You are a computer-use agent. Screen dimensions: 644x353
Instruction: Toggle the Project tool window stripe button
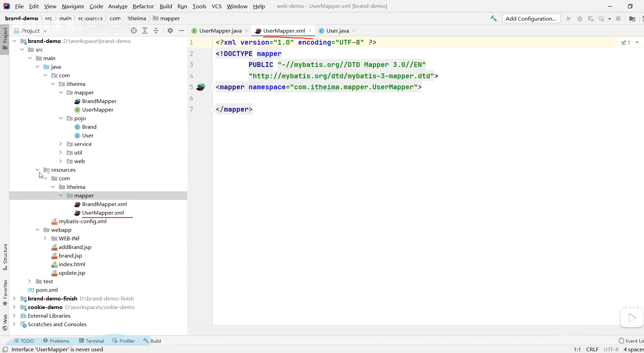5,39
